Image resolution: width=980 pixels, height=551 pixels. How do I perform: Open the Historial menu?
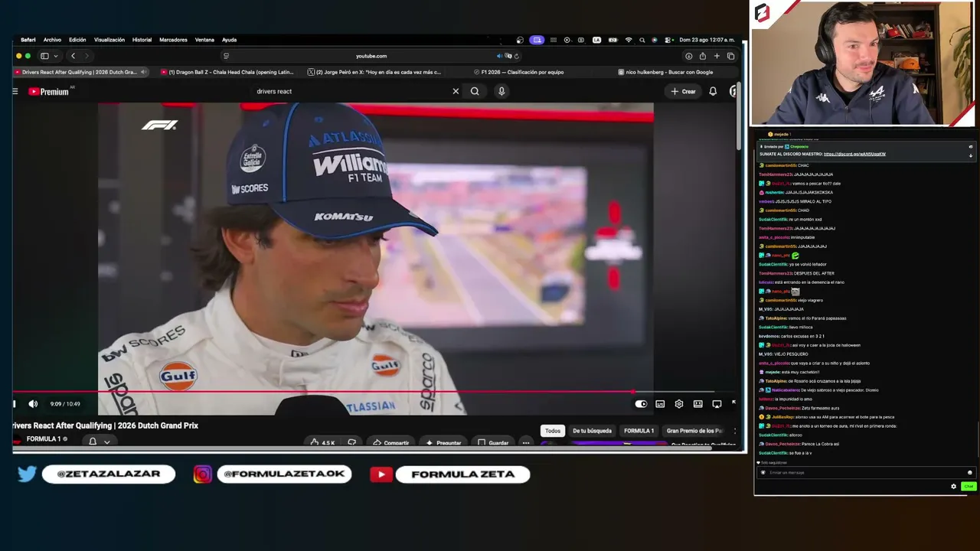tap(142, 40)
